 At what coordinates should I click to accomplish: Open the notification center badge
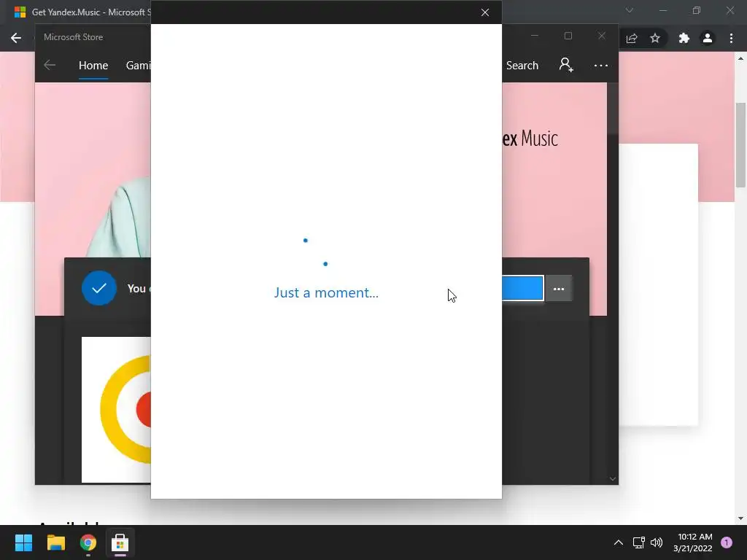727,542
